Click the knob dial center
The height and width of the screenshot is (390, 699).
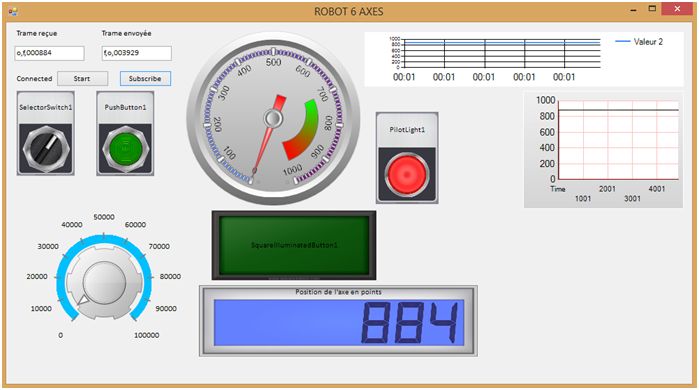104,283
